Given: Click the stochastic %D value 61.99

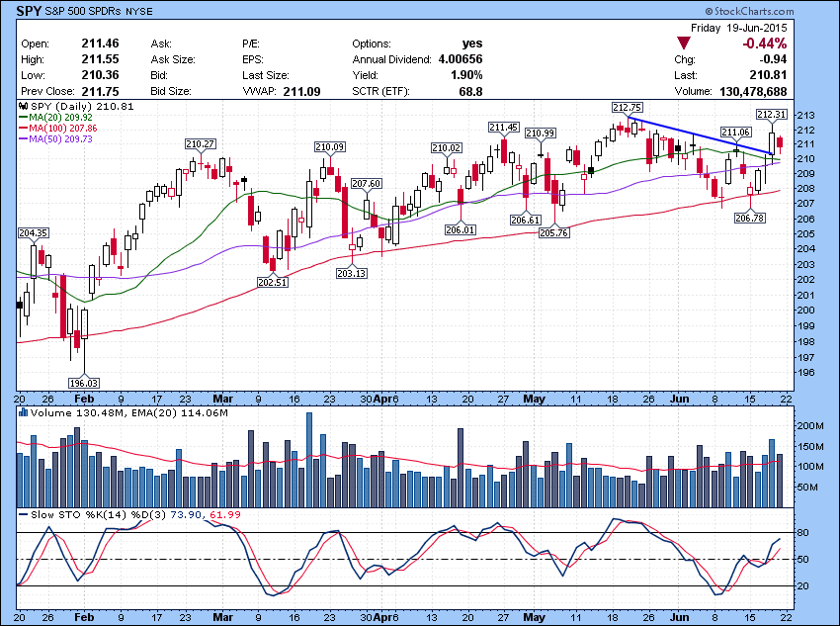Looking at the screenshot, I should [225, 515].
